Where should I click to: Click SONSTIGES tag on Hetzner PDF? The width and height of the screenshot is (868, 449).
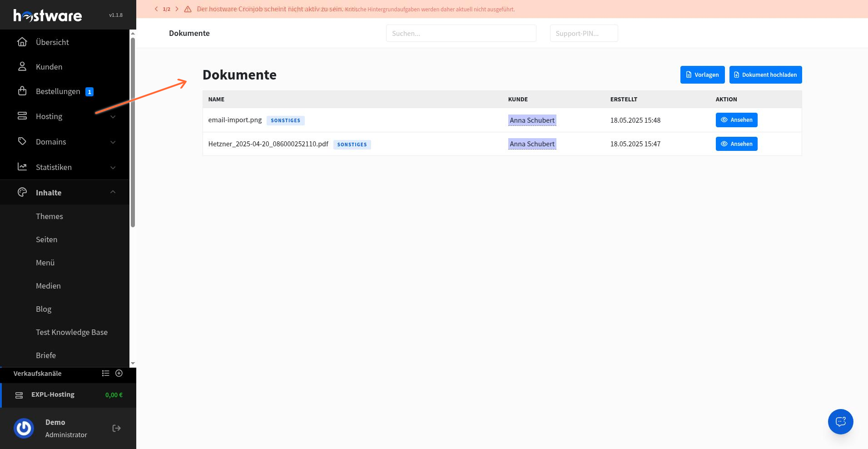pyautogui.click(x=352, y=145)
